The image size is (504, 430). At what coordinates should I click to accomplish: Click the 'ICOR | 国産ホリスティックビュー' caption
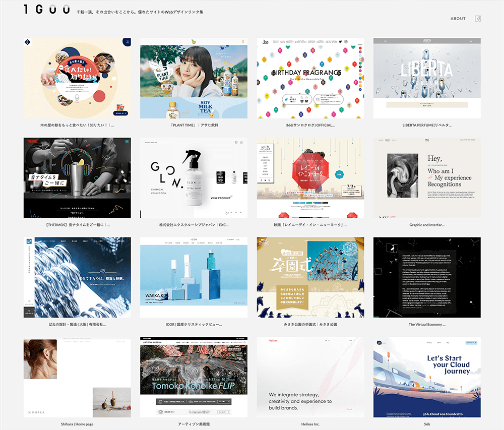pos(194,325)
